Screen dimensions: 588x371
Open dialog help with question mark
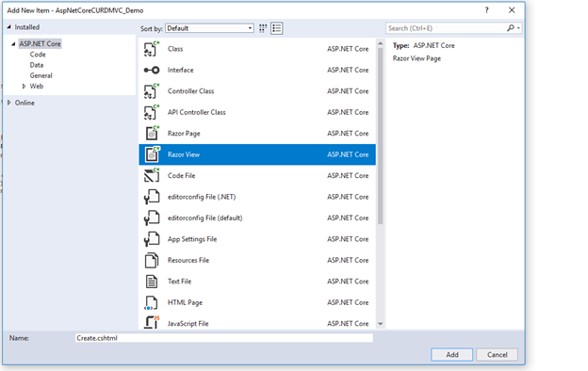[487, 10]
